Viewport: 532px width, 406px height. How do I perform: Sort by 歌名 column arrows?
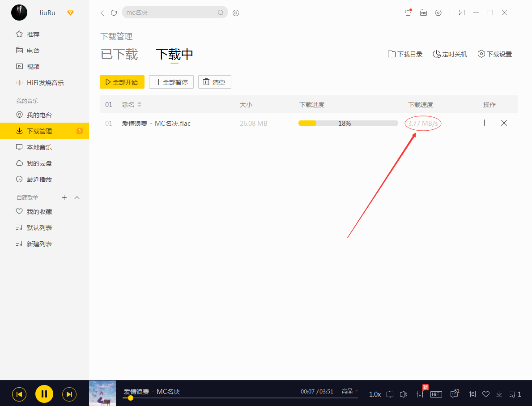140,105
